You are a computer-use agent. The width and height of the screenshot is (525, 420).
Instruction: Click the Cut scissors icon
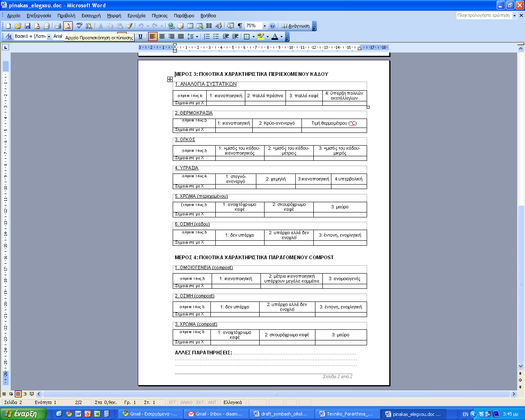click(100, 26)
